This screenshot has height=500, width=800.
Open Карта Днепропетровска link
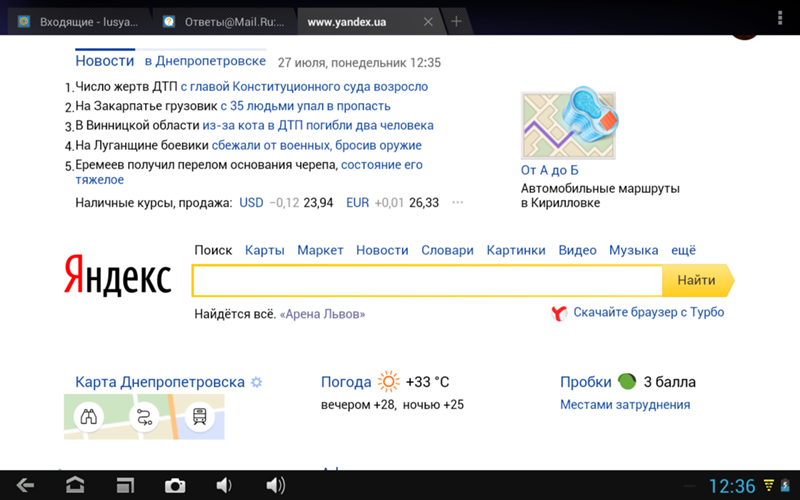[x=160, y=382]
